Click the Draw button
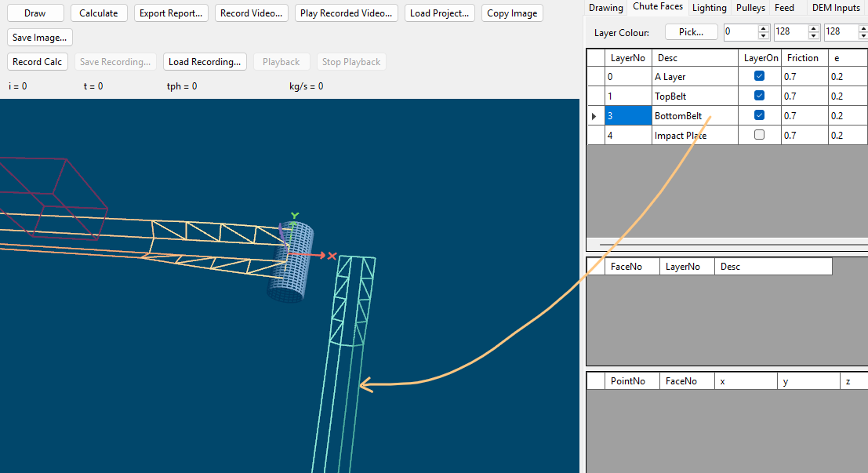Screen dimensions: 868x473 [x=35, y=13]
